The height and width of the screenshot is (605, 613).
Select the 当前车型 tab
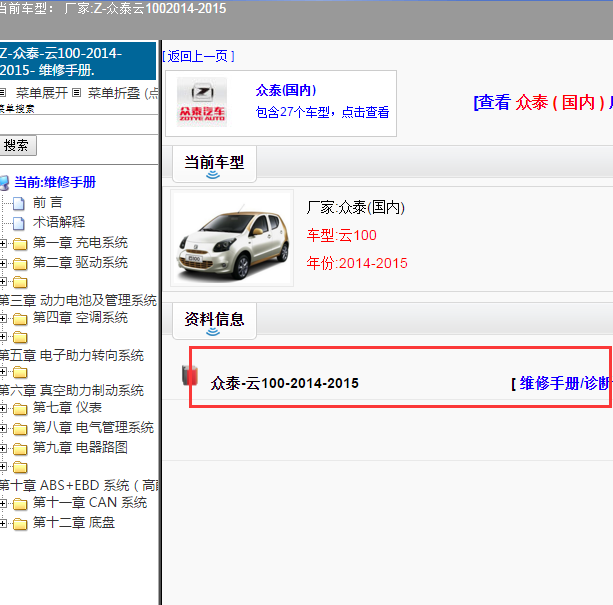pyautogui.click(x=214, y=164)
